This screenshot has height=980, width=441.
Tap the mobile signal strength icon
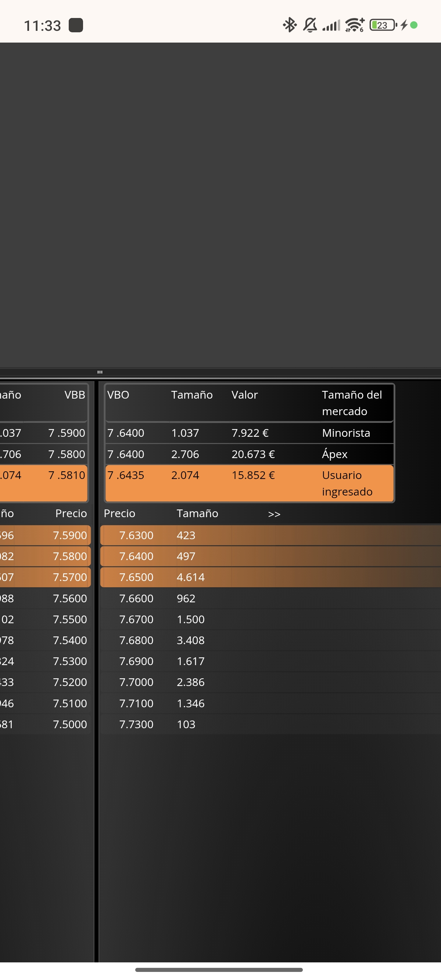click(x=331, y=25)
